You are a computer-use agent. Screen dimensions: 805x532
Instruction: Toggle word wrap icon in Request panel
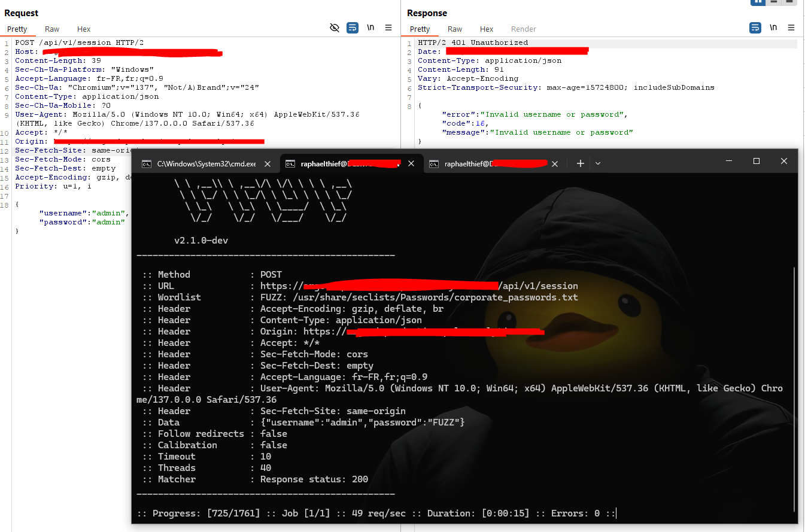tap(353, 28)
